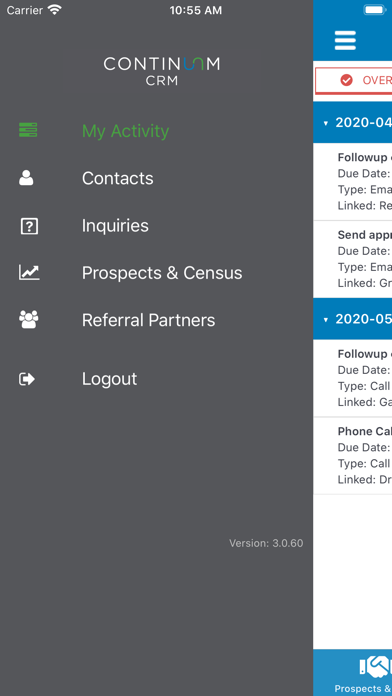Click the Referral Partners group icon
Viewport: 392px width, 696px height.
[x=28, y=320]
